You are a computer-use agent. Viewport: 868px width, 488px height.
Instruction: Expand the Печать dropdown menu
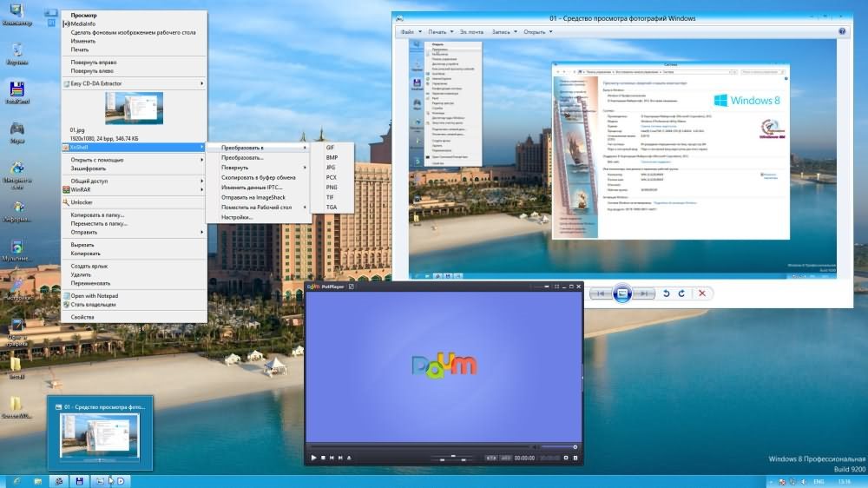pos(439,32)
